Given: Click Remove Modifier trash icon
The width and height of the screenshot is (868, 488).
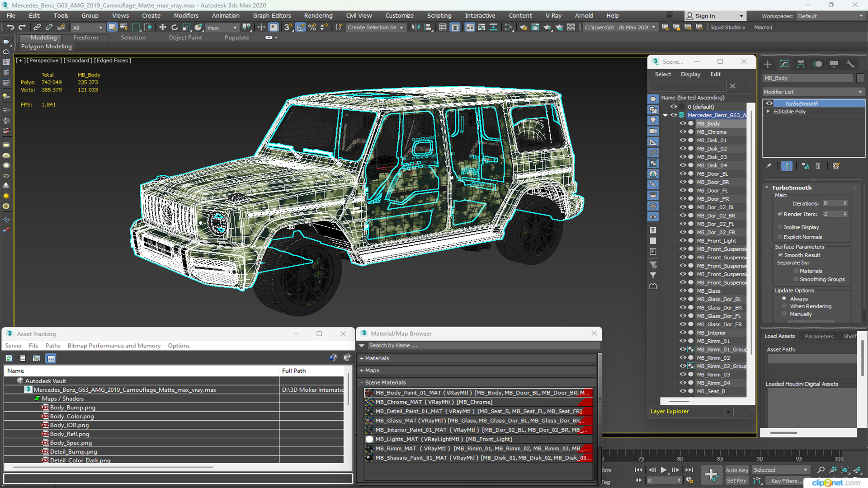Looking at the screenshot, I should coord(818,166).
